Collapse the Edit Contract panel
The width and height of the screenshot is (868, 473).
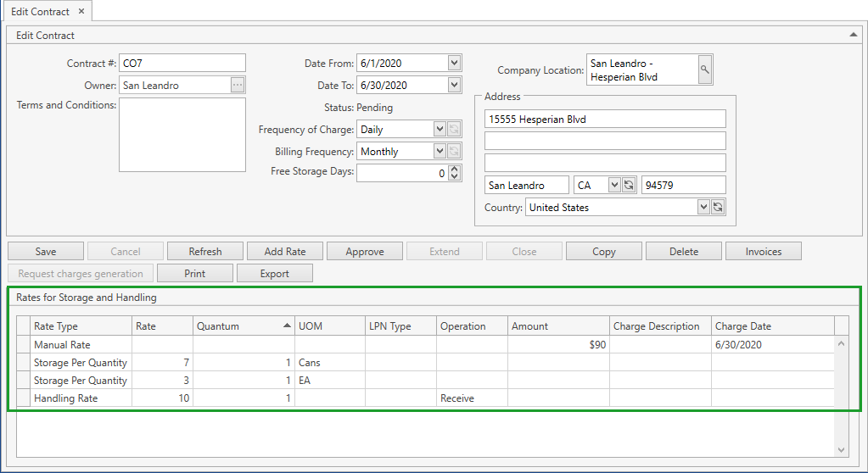853,35
